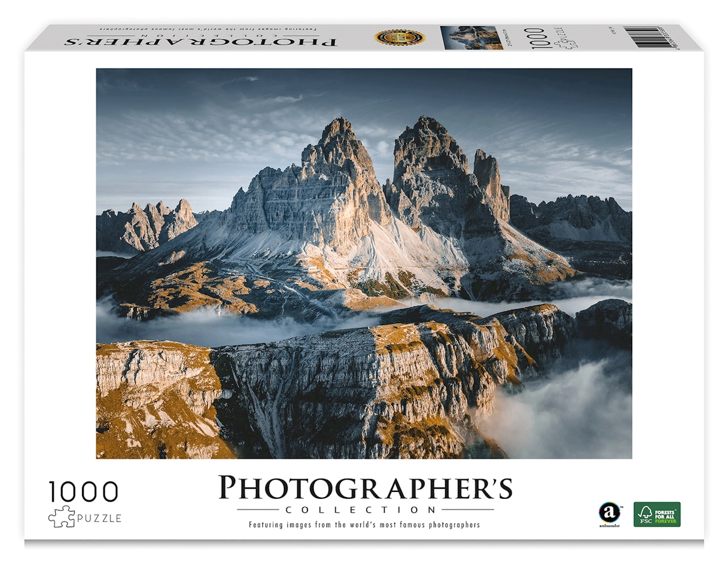Click the "PUZZLE" label under 1000
The height and width of the screenshot is (567, 728).
tap(99, 518)
